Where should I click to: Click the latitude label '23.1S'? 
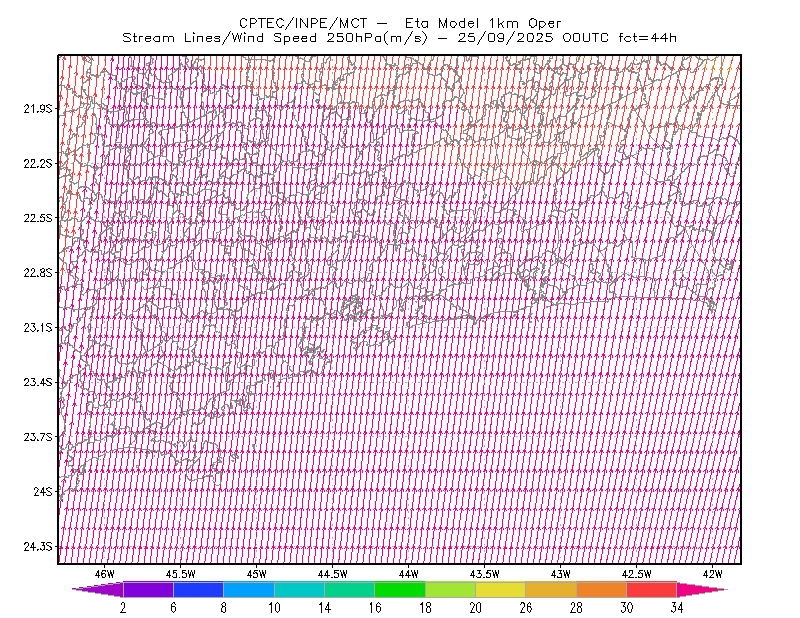pyautogui.click(x=37, y=327)
